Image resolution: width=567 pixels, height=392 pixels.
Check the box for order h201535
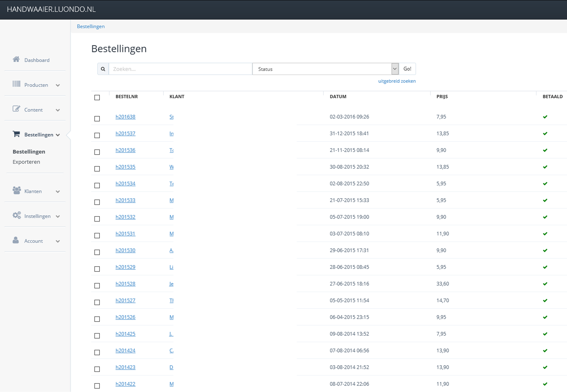click(x=97, y=169)
